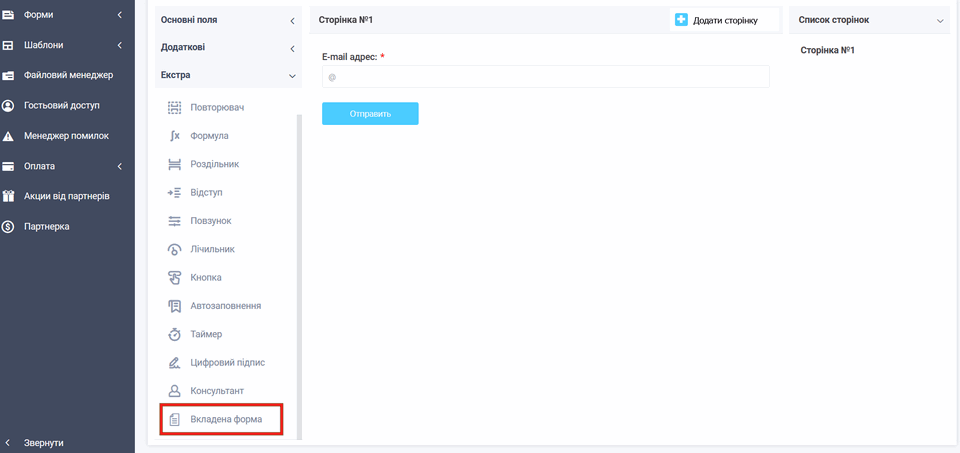The width and height of the screenshot is (960, 453).
Task: Expand the Додаткові fields section
Action: tap(228, 48)
